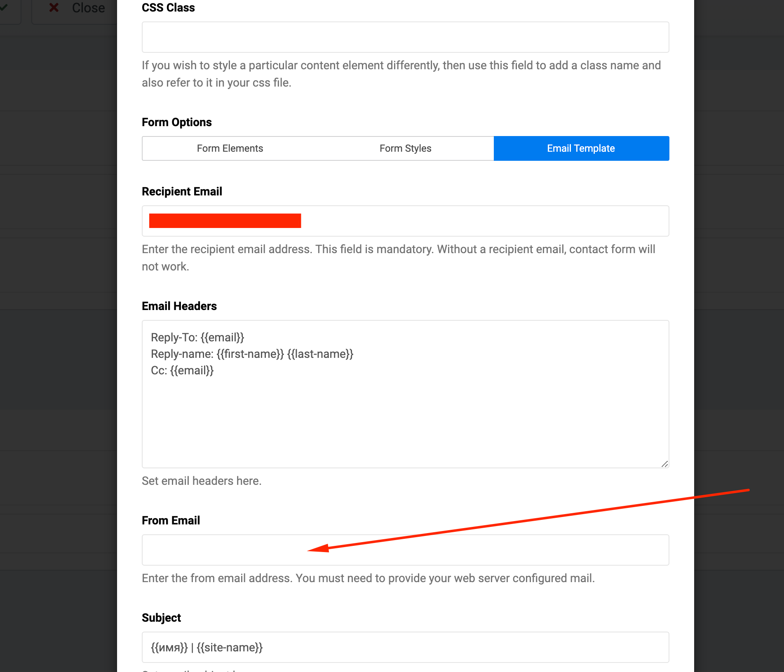Image resolution: width=784 pixels, height=672 pixels.
Task: Click the green checkmark icon at top left
Action: (4, 8)
